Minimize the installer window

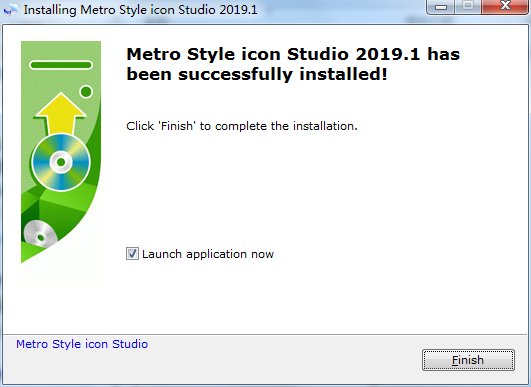tap(441, 7)
